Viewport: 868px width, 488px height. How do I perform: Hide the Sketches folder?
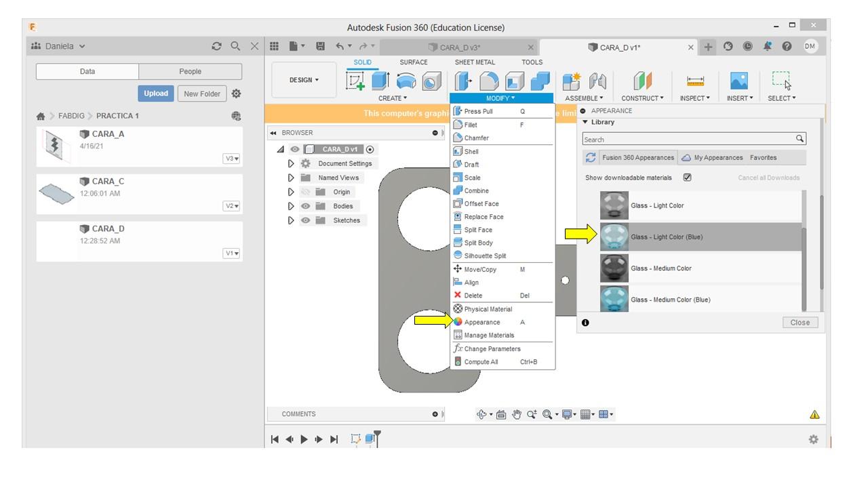[x=306, y=220]
